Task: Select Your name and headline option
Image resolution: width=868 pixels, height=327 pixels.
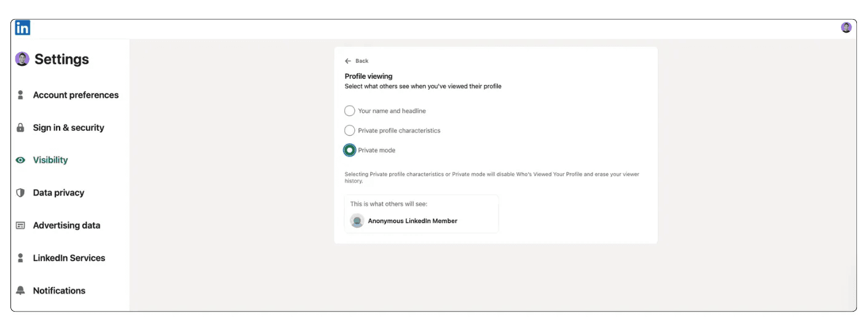Action: point(350,111)
